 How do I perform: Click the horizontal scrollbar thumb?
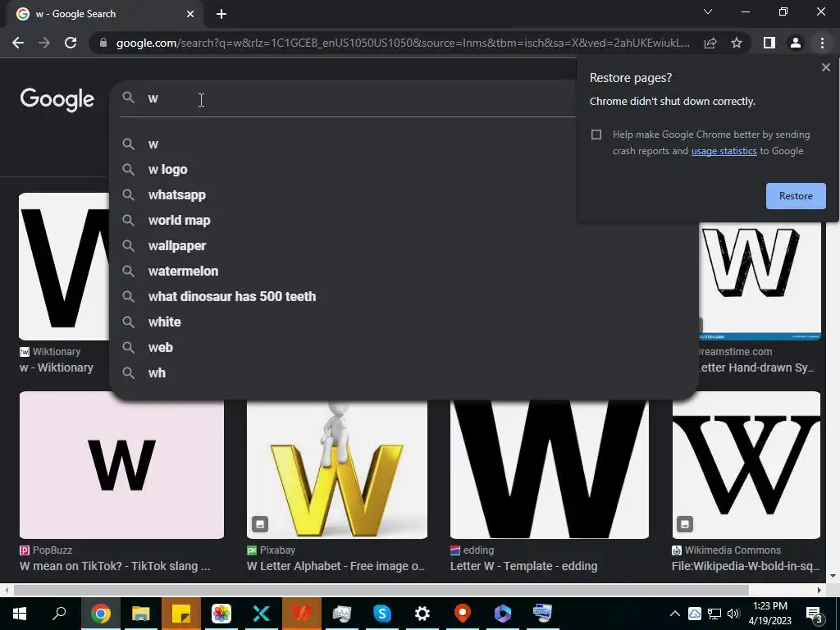381,590
